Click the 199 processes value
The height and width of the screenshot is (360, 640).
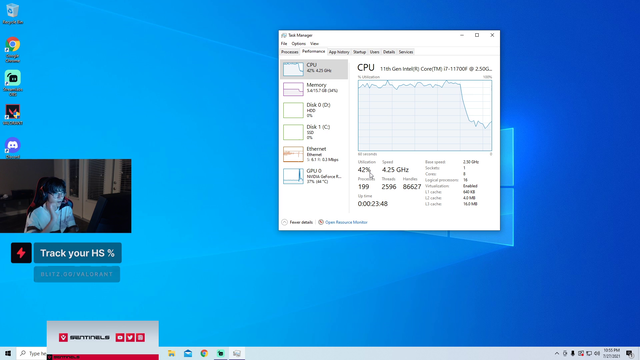[363, 187]
